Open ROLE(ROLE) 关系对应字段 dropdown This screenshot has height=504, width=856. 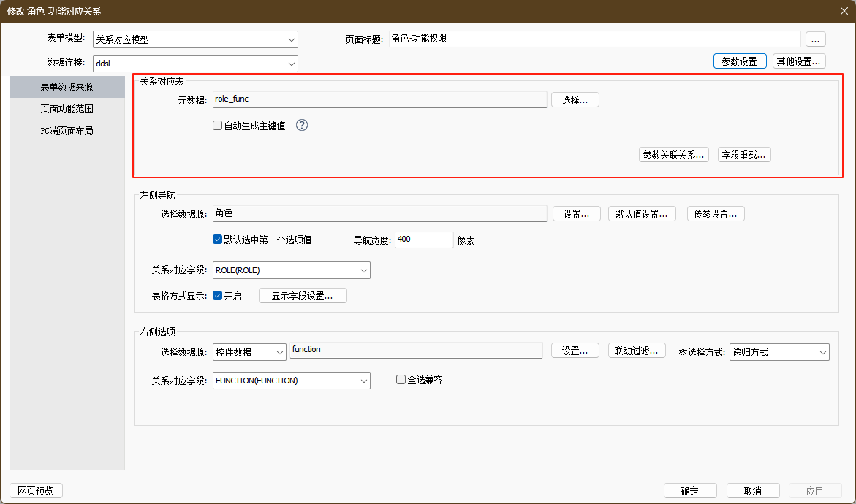click(x=291, y=270)
